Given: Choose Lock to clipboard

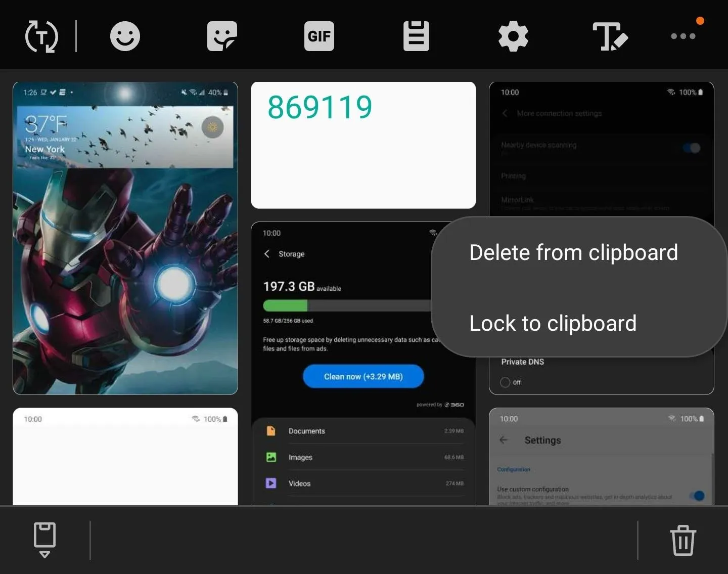Looking at the screenshot, I should coord(553,323).
